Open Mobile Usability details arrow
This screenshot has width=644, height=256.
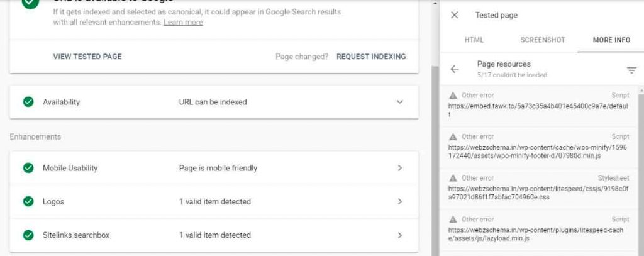[400, 168]
